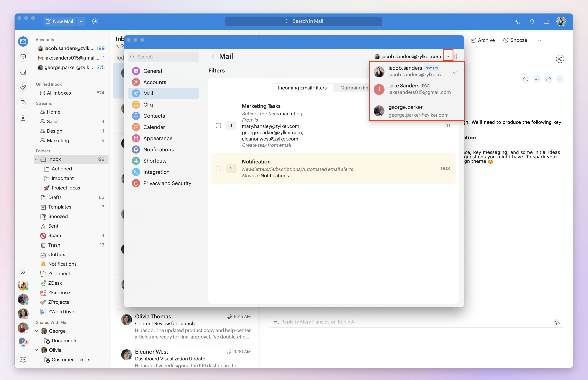Open the New Mail dropdown arrow
588x380 pixels.
pyautogui.click(x=81, y=21)
